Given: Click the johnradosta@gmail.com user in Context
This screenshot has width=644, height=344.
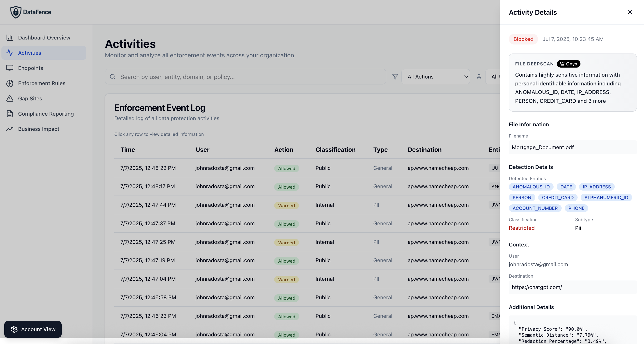Looking at the screenshot, I should tap(538, 264).
